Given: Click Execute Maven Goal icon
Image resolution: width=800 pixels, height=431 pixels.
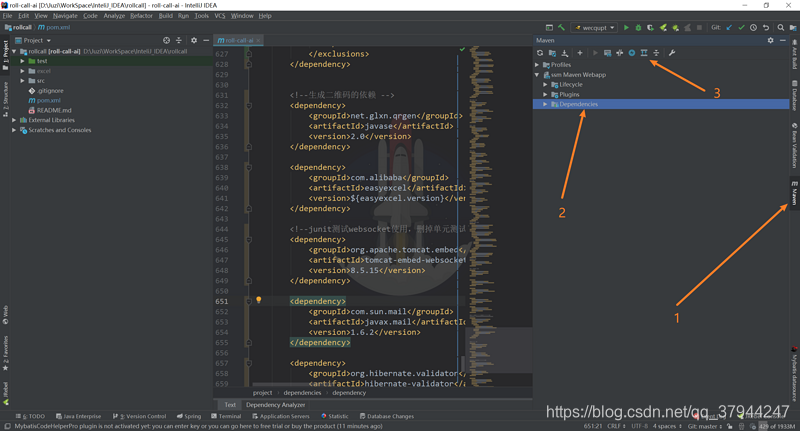Looking at the screenshot, I should (607, 53).
